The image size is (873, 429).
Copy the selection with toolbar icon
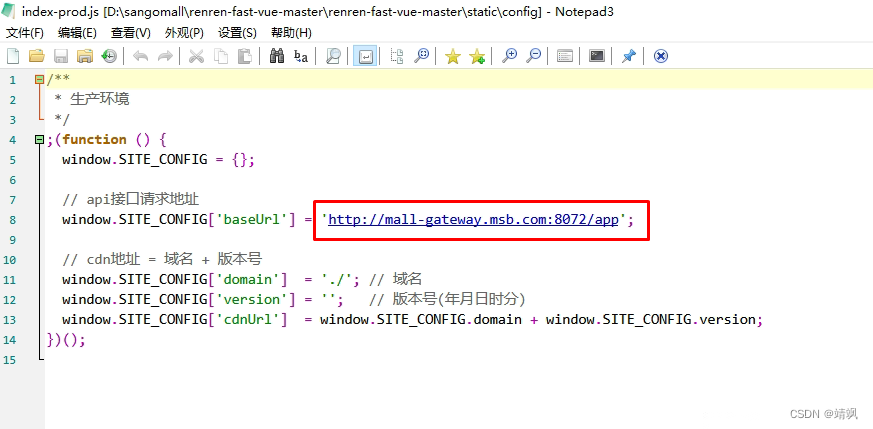221,56
